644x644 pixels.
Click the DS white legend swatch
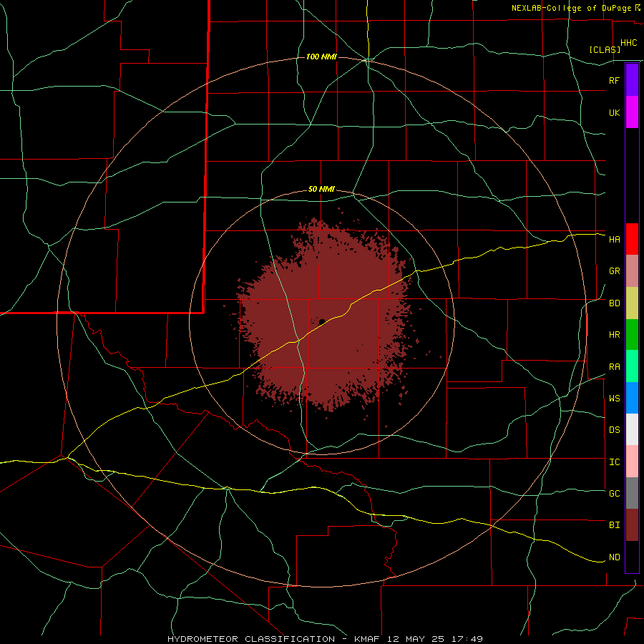632,429
